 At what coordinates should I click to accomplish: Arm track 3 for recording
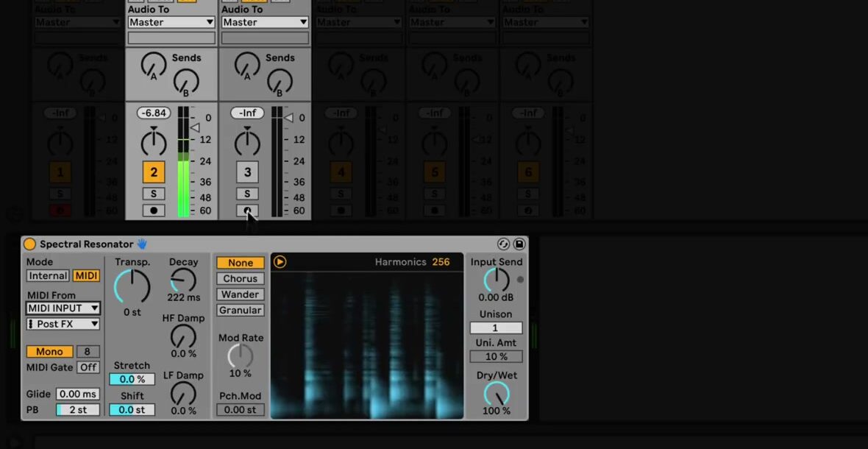click(x=247, y=211)
